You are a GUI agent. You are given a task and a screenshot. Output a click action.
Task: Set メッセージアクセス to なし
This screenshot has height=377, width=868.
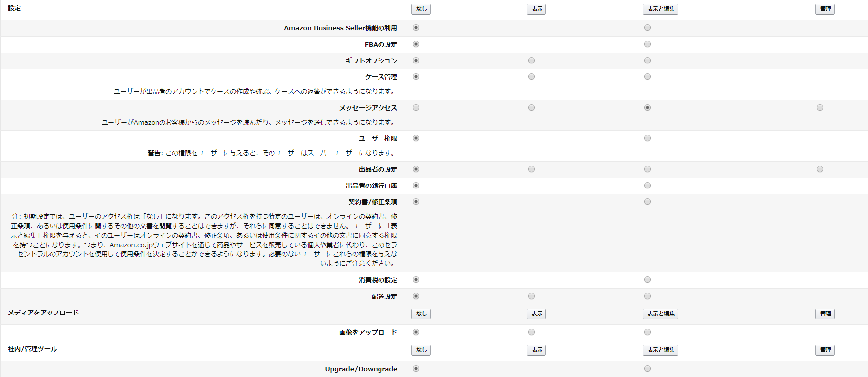pyautogui.click(x=416, y=108)
